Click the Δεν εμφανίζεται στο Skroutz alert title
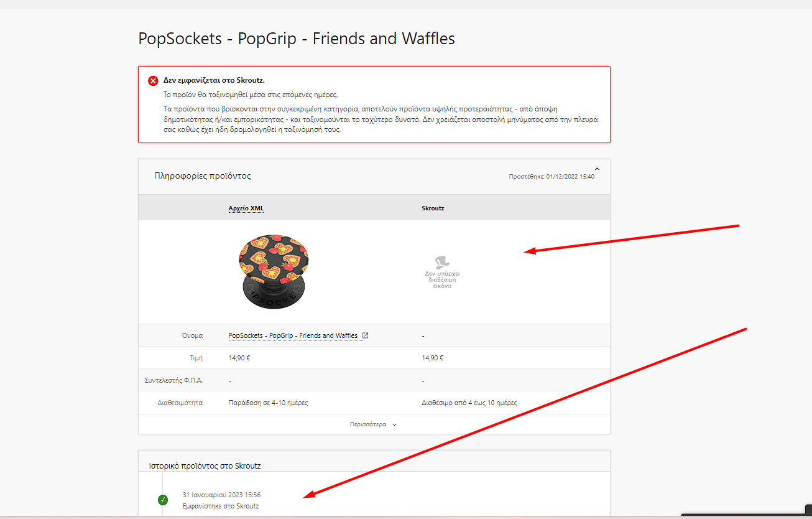Image resolution: width=812 pixels, height=519 pixels. point(214,80)
